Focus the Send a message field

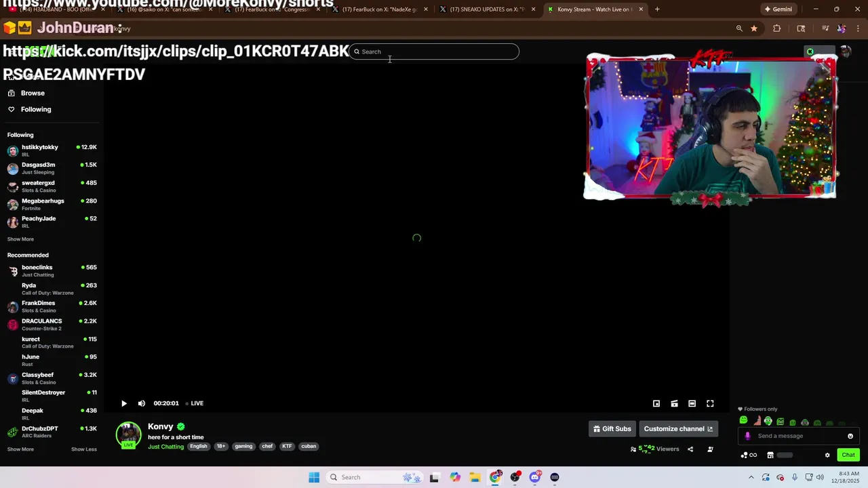[x=799, y=436]
